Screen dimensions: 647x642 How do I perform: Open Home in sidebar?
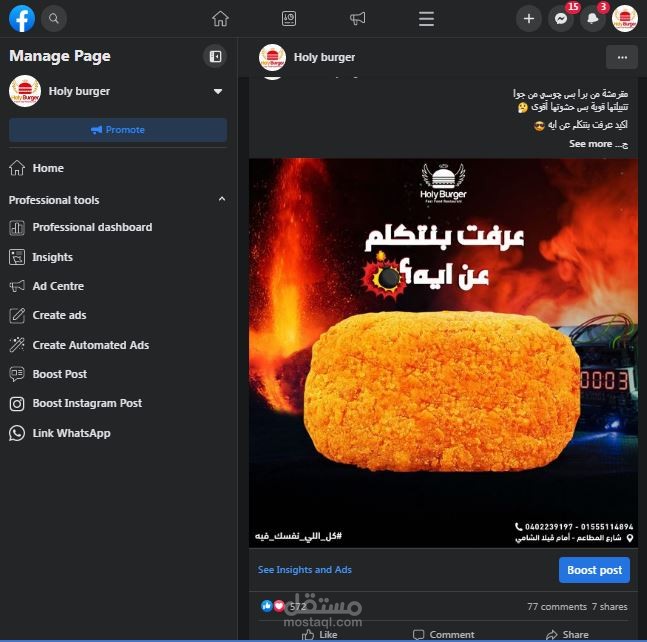click(x=118, y=168)
